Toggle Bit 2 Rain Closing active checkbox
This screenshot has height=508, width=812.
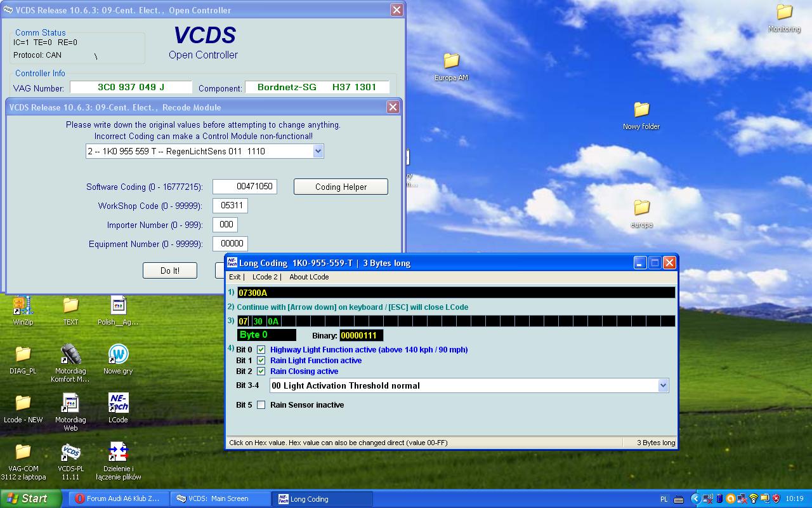point(261,371)
